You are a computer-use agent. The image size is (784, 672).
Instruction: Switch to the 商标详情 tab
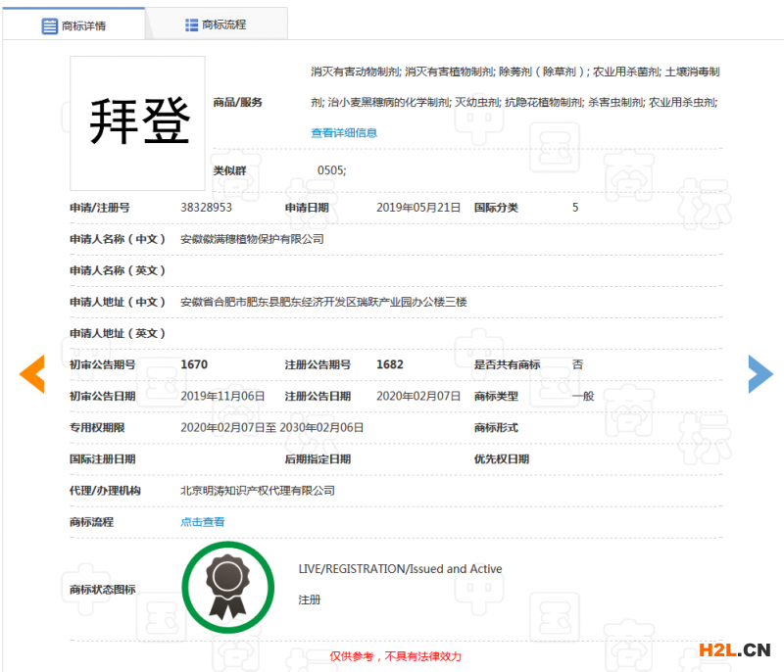74,24
